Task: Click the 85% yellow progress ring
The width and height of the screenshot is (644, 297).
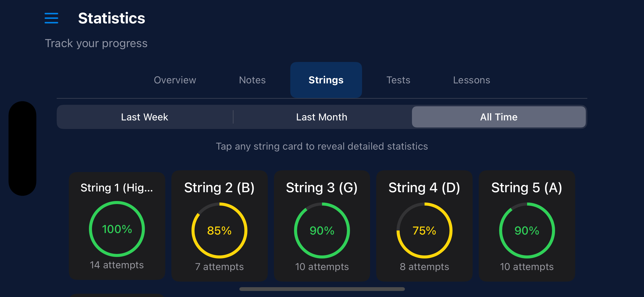Action: tap(219, 230)
